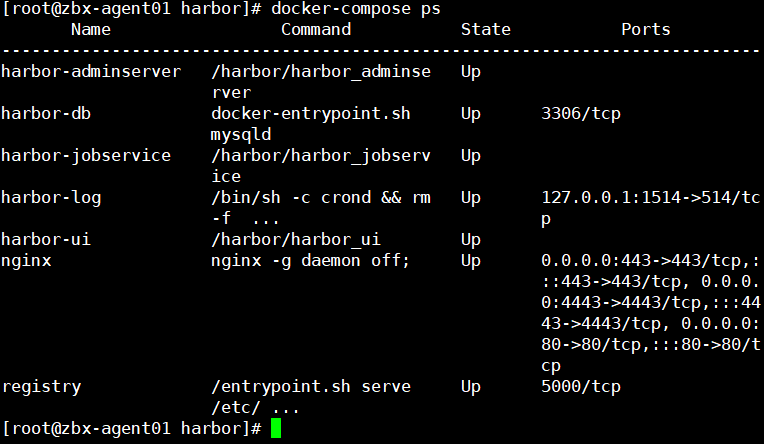Viewport: 764px width, 444px height.
Task: Click the 'harbor-log' container name
Action: pyautogui.click(x=51, y=198)
